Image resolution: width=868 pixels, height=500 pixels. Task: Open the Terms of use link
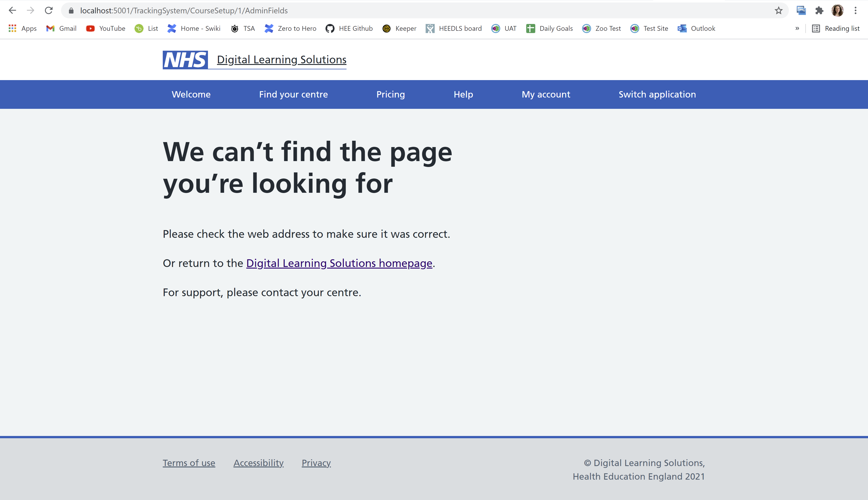189,463
